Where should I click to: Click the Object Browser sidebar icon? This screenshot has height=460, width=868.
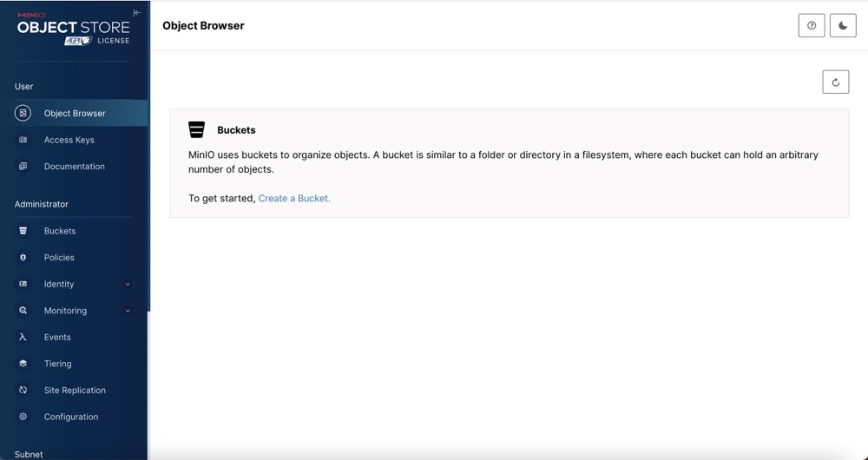(23, 113)
